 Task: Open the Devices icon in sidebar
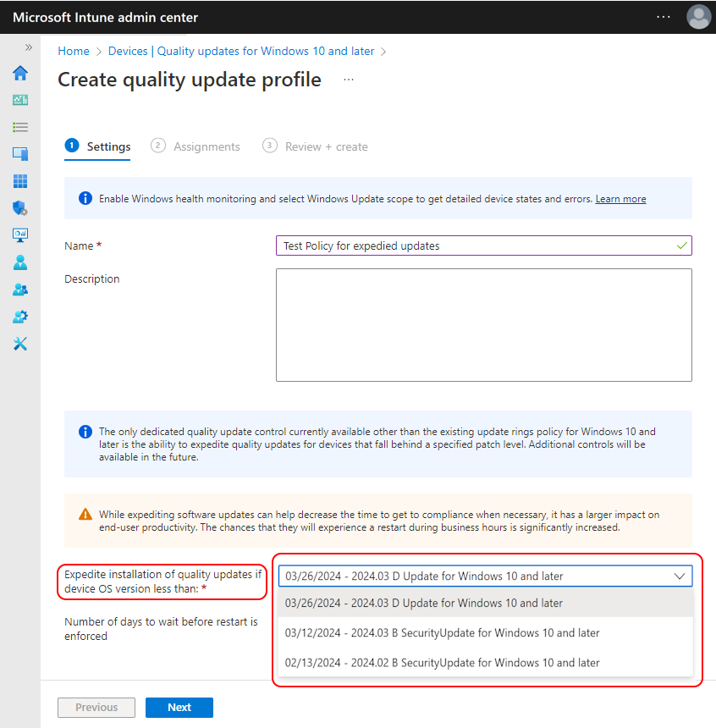click(20, 154)
